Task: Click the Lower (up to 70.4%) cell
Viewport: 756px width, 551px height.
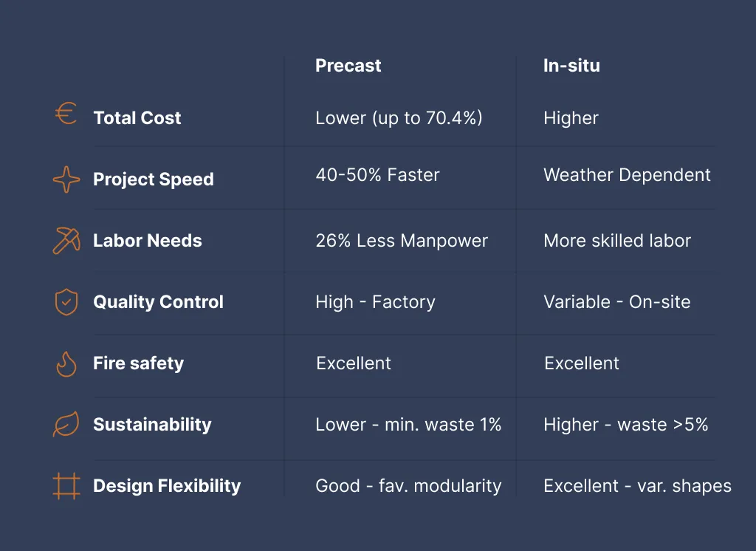Action: coord(399,117)
